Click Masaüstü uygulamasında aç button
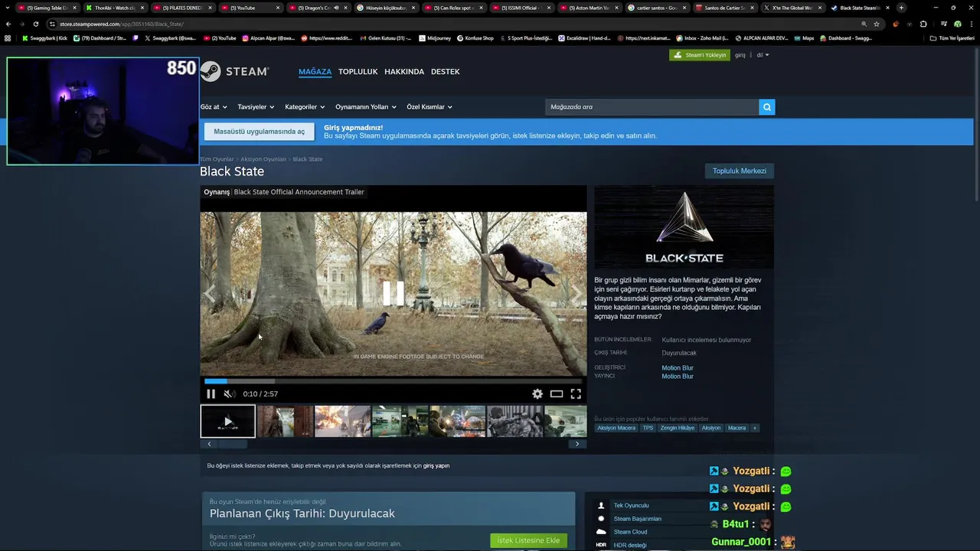980x551 pixels. (x=259, y=132)
